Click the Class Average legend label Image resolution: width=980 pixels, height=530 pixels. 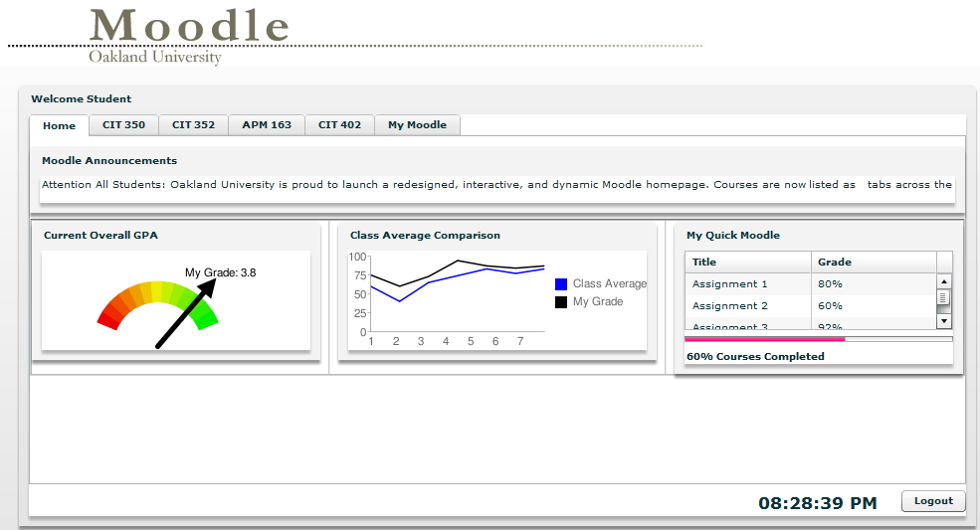pyautogui.click(x=609, y=283)
